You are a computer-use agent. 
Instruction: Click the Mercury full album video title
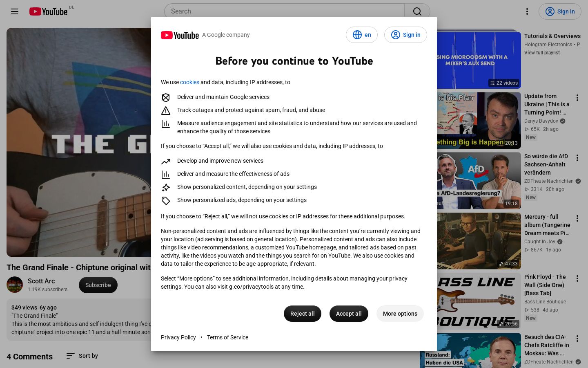547,225
